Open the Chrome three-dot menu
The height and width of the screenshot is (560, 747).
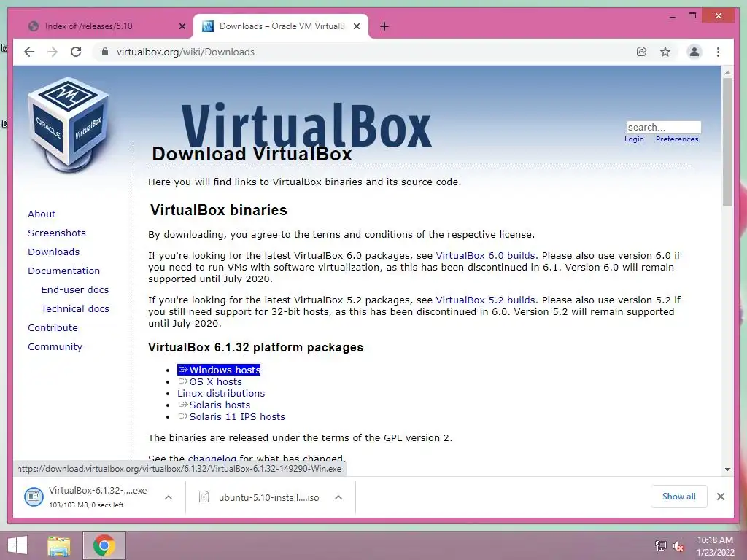click(718, 52)
